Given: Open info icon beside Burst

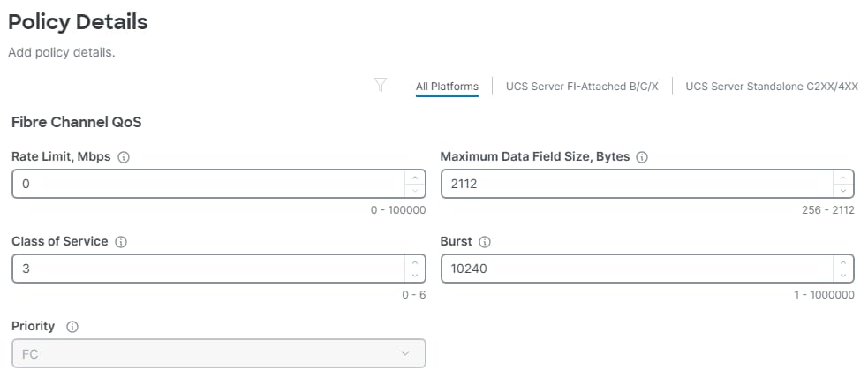Looking at the screenshot, I should 485,242.
